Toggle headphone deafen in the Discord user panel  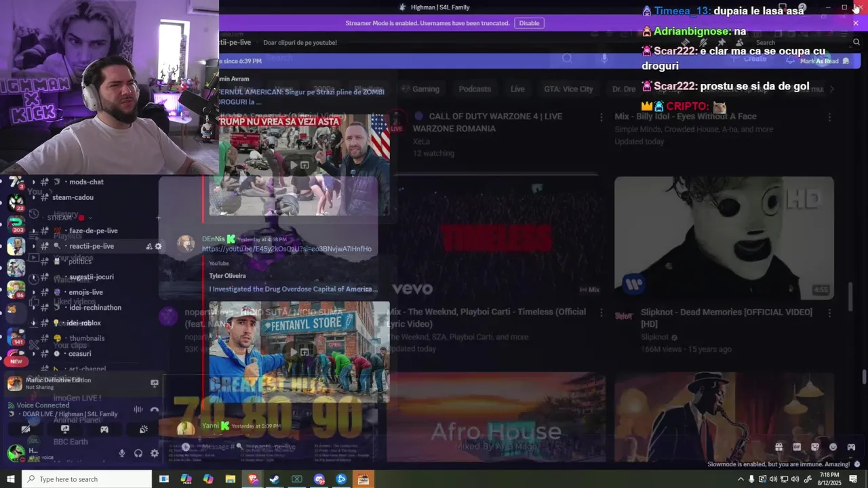click(138, 453)
